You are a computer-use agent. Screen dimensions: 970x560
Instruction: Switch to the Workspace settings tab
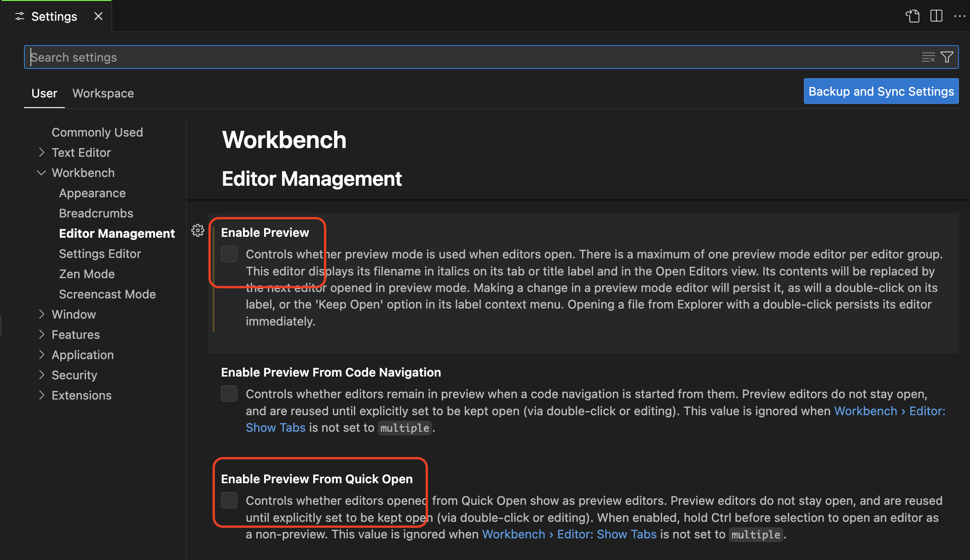click(103, 93)
